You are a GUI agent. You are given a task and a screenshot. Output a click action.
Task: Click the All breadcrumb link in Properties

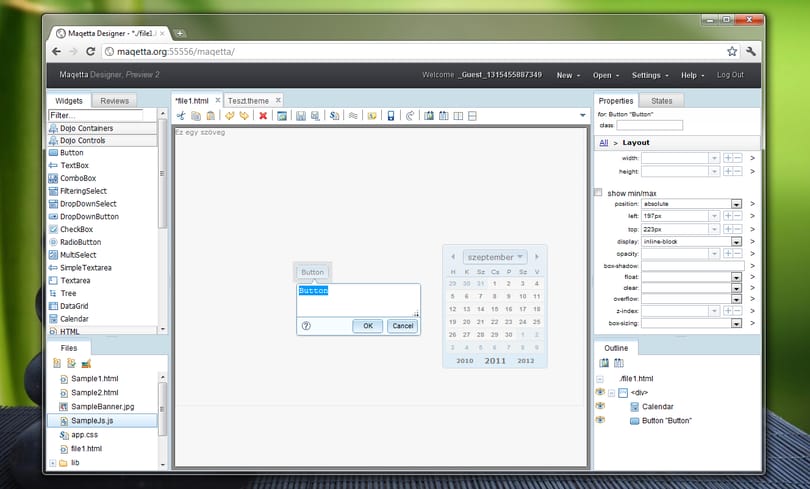(603, 143)
